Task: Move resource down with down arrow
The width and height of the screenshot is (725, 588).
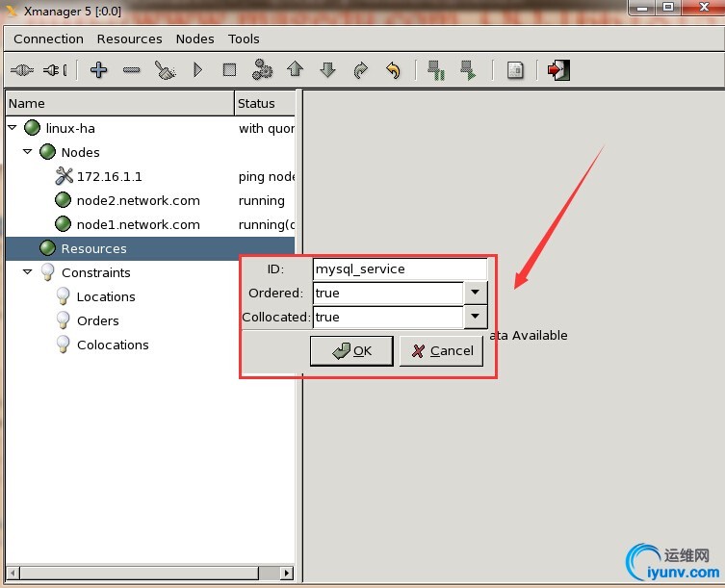Action: coord(327,70)
